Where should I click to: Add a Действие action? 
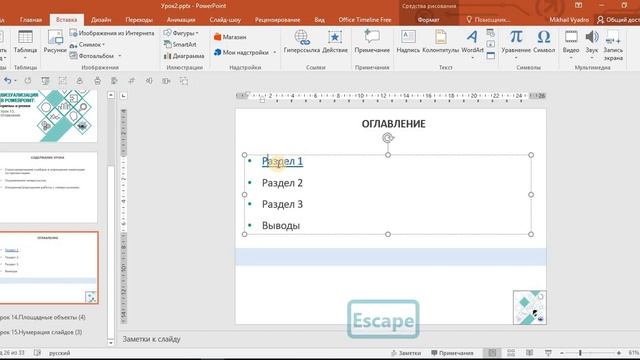(x=335, y=42)
